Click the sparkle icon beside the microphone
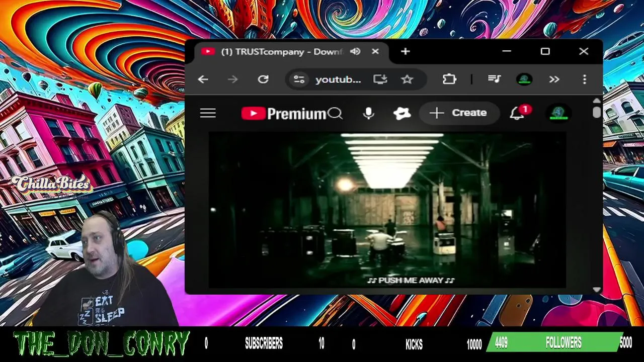 [402, 113]
